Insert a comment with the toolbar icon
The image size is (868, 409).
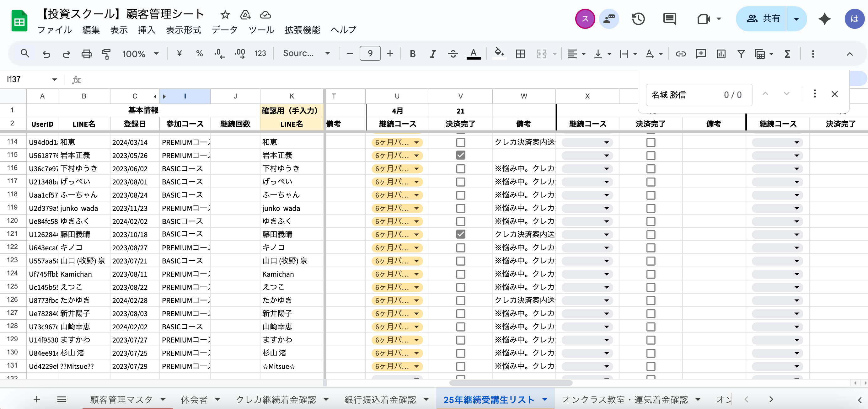coord(701,53)
